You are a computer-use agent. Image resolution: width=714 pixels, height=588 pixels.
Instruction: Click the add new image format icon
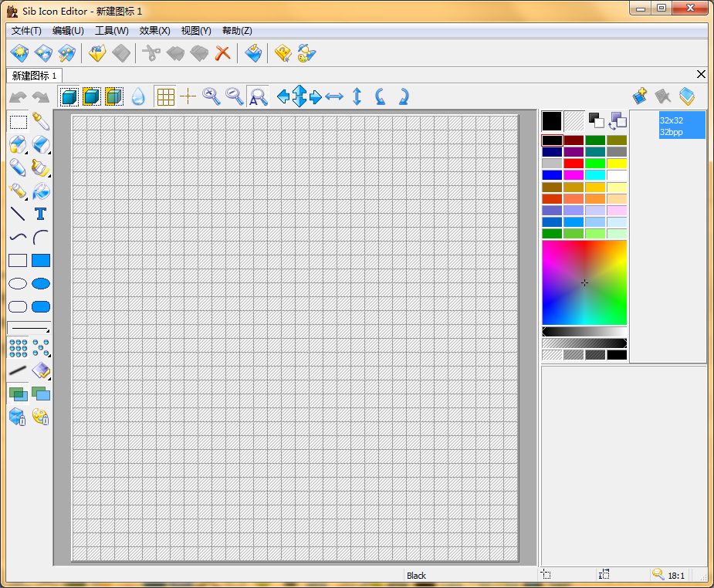[x=640, y=96]
